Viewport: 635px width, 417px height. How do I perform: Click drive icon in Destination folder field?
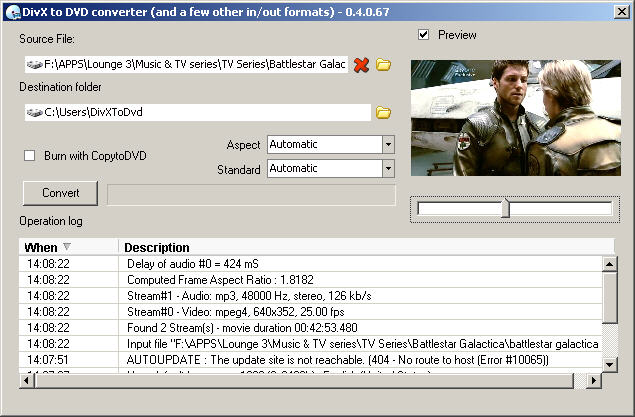34,112
